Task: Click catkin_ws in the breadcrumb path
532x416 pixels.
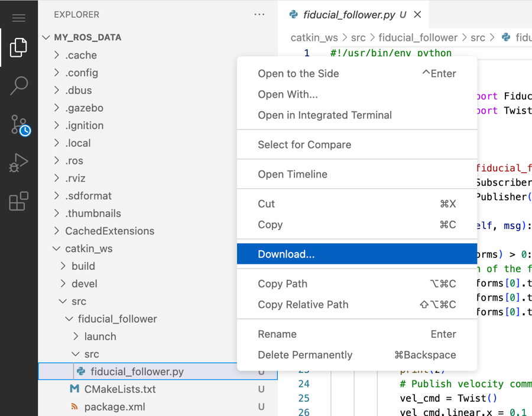Action: pyautogui.click(x=314, y=37)
